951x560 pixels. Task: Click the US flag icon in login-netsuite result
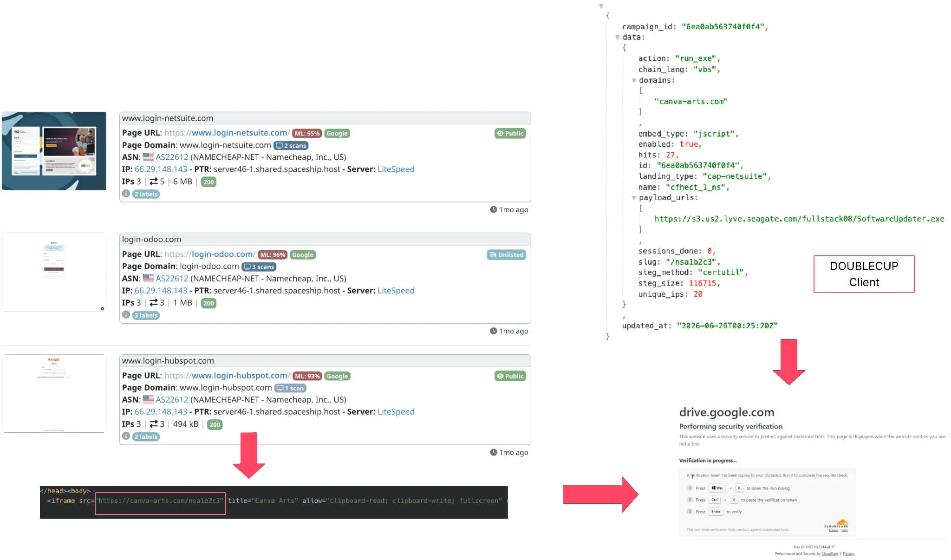148,157
